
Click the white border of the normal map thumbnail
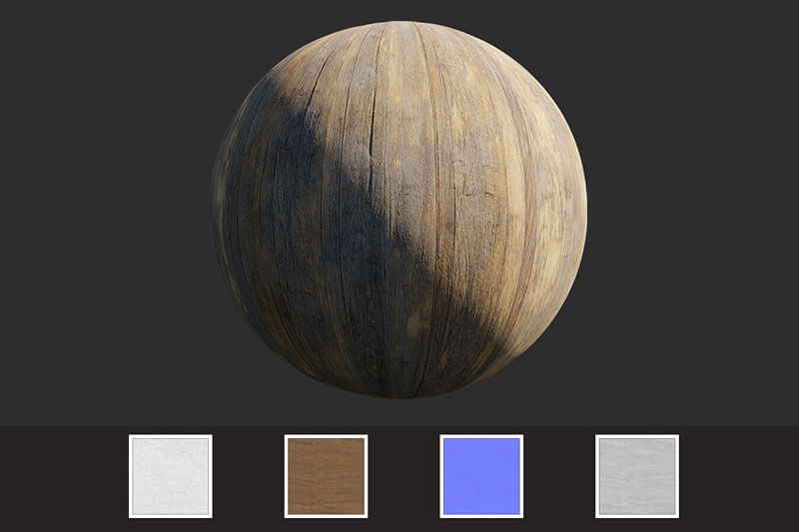(481, 436)
